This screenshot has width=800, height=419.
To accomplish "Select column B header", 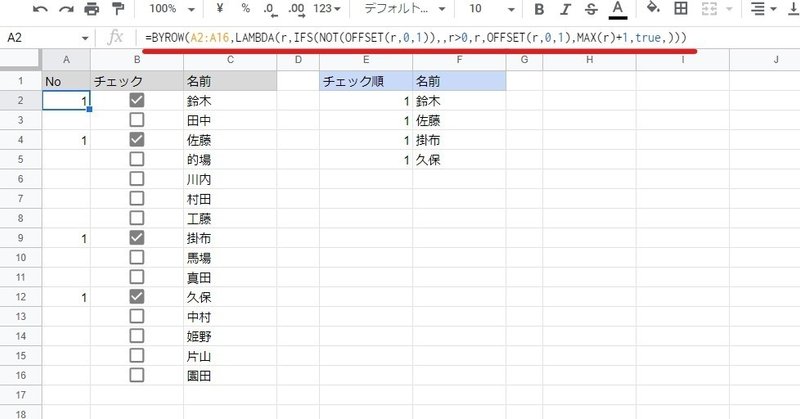I will tap(137, 60).
